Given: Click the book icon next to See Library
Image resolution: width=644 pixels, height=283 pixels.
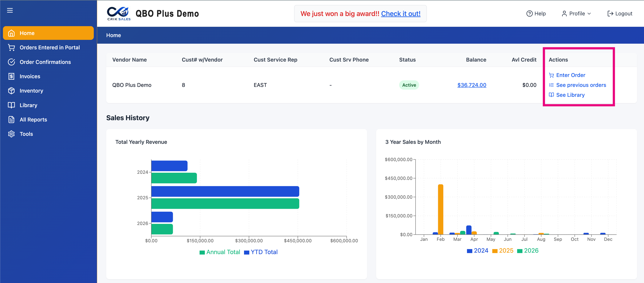Looking at the screenshot, I should pos(551,95).
